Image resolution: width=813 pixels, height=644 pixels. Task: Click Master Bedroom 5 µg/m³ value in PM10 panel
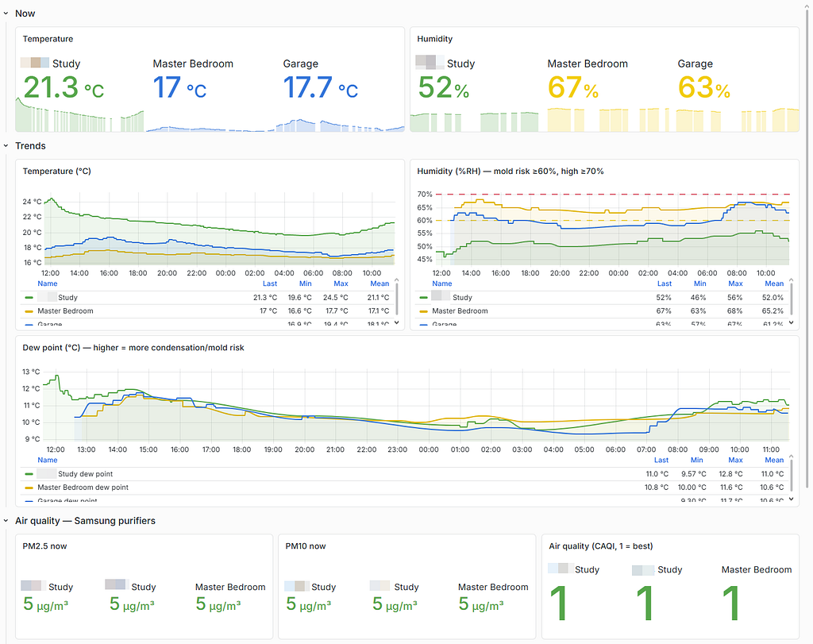(x=481, y=604)
